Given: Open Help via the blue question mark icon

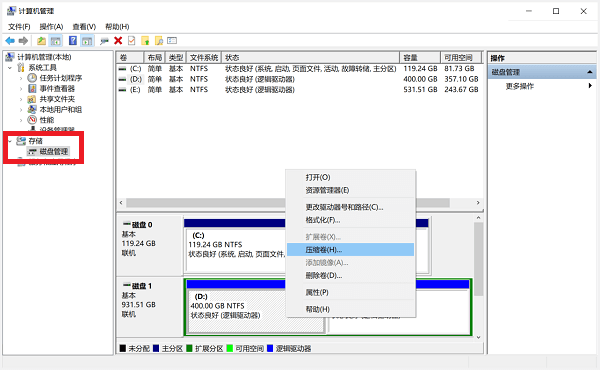Looking at the screenshot, I should [x=73, y=41].
